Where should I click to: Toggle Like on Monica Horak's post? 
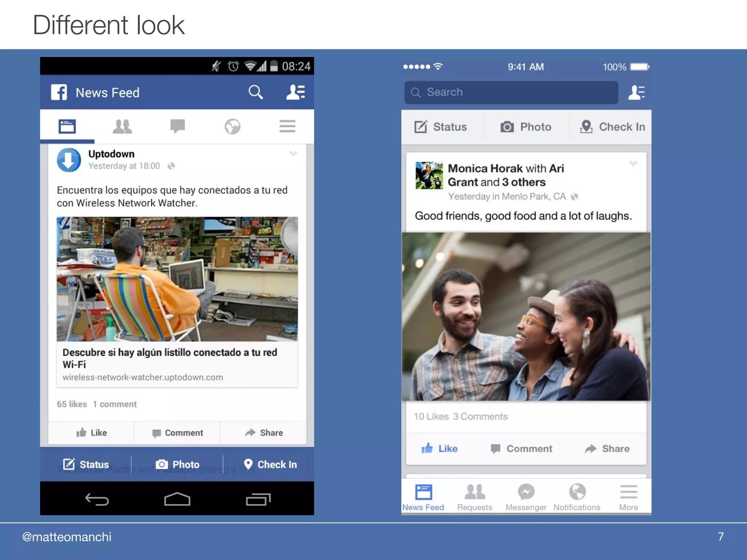[440, 448]
